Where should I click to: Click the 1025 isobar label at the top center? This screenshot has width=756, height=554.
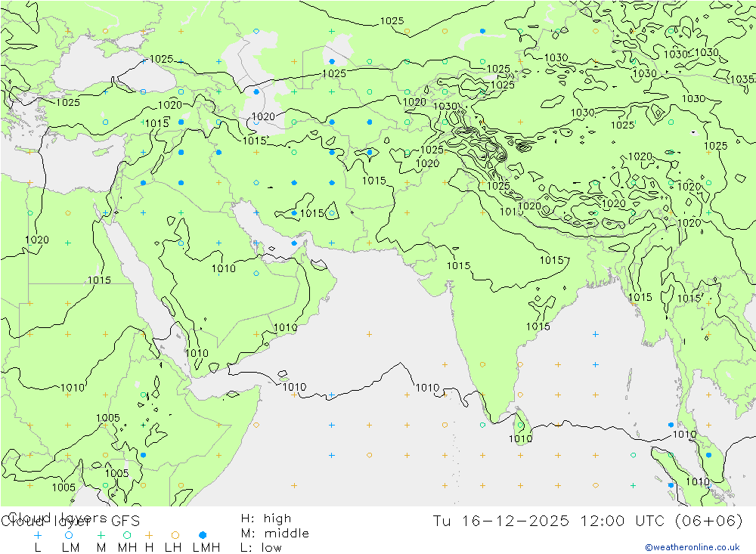(x=392, y=20)
